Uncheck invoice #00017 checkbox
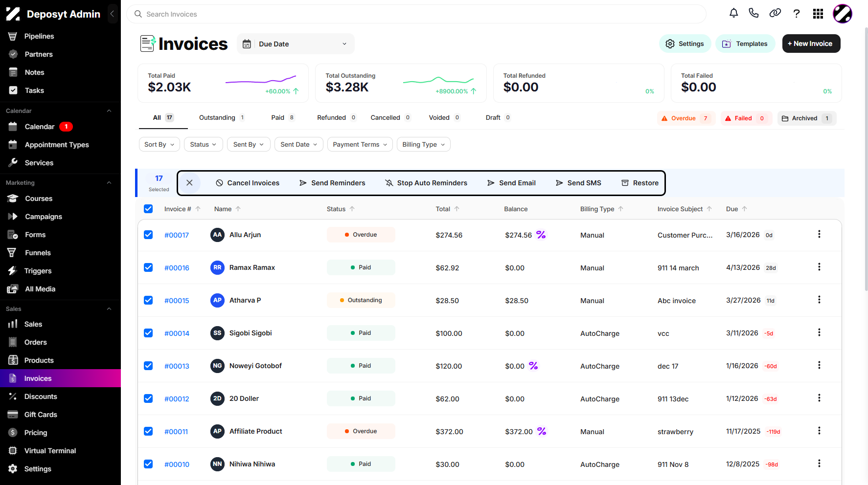 pyautogui.click(x=148, y=235)
